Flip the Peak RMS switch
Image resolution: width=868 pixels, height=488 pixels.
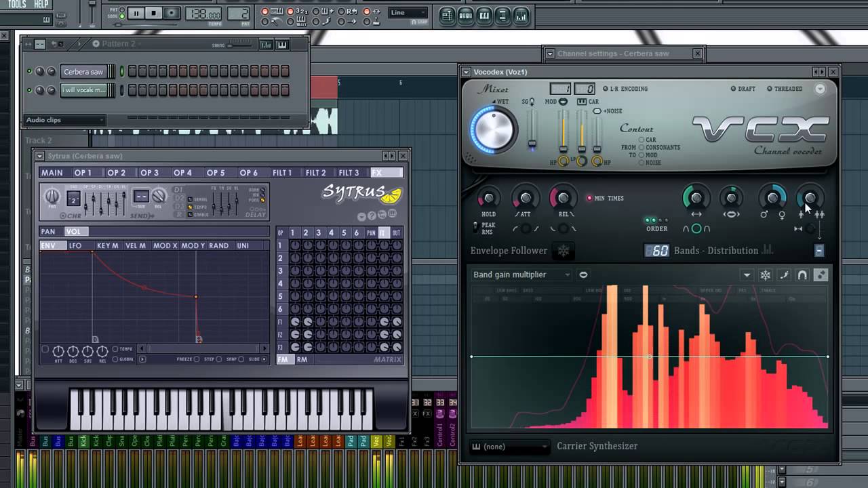pos(475,228)
